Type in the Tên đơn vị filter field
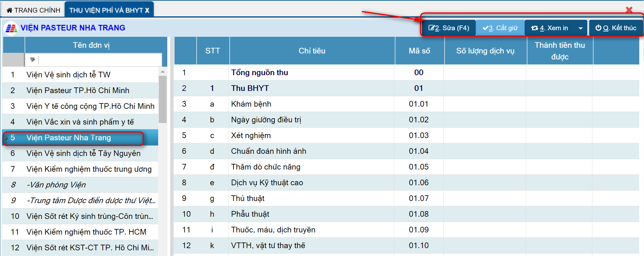 (99, 59)
